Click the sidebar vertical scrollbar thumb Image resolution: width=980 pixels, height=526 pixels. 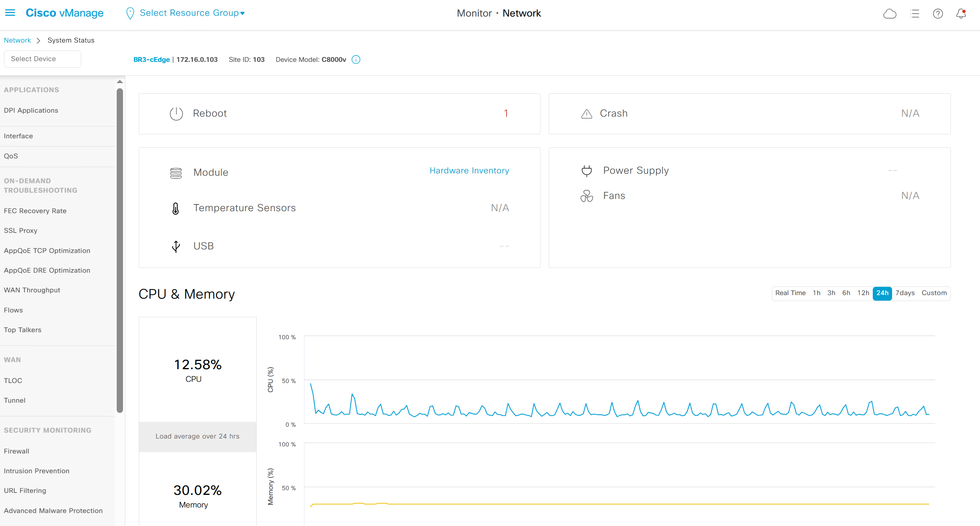[120, 251]
